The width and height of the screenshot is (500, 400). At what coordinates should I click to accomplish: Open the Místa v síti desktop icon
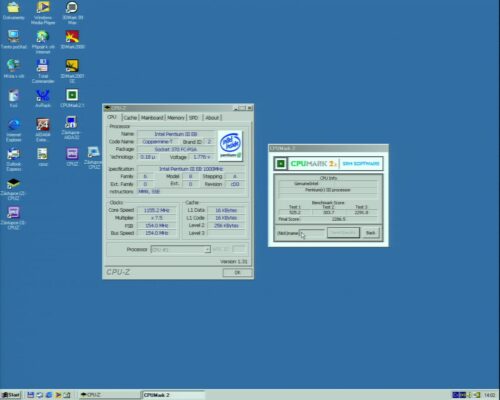[x=13, y=69]
